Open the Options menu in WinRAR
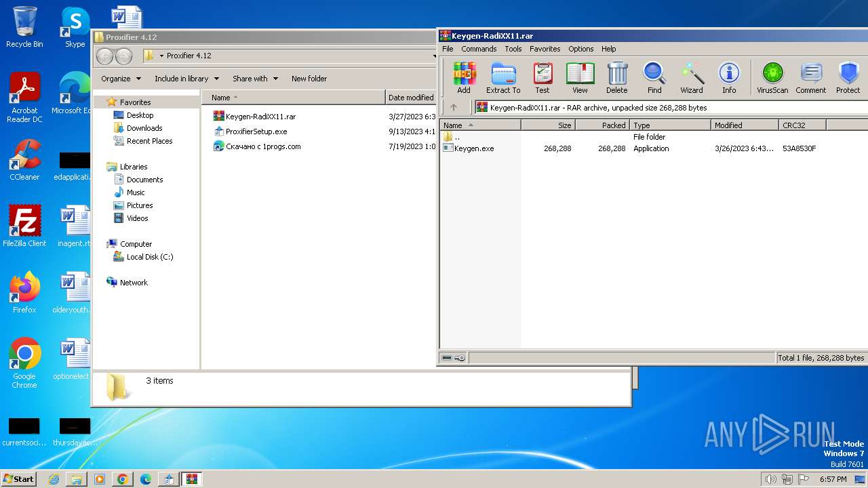Image resolution: width=868 pixels, height=488 pixels. click(x=581, y=49)
